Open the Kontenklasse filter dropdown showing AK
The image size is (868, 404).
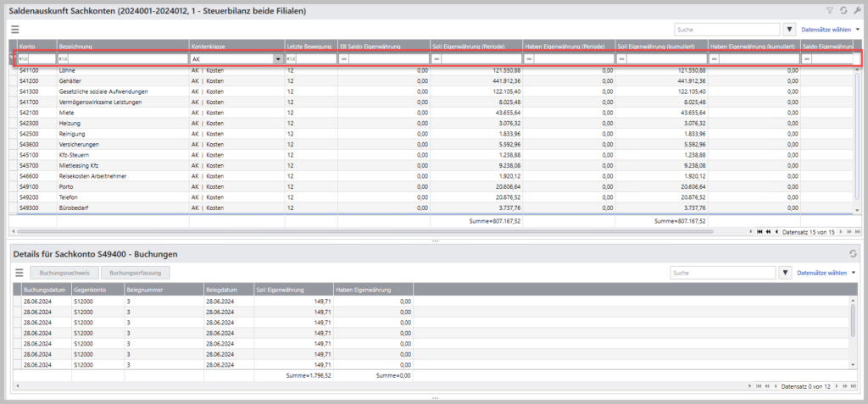278,59
